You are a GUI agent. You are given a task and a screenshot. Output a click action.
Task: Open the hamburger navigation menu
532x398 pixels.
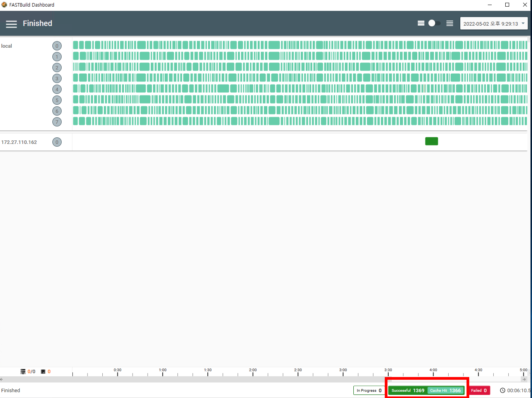point(11,23)
